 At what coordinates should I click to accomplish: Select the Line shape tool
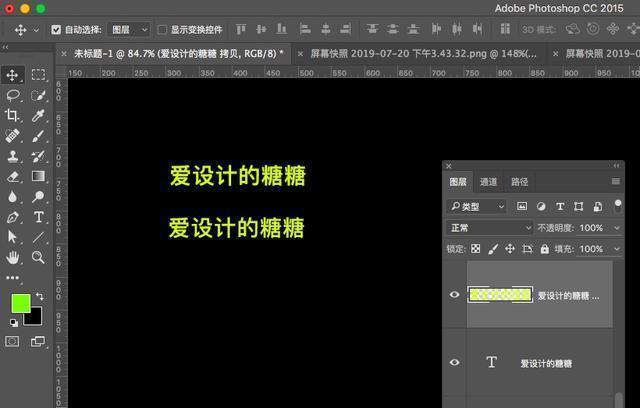pyautogui.click(x=38, y=237)
